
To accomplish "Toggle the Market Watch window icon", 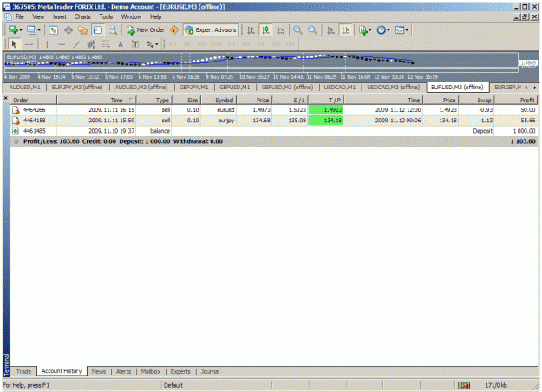I will pos(53,30).
